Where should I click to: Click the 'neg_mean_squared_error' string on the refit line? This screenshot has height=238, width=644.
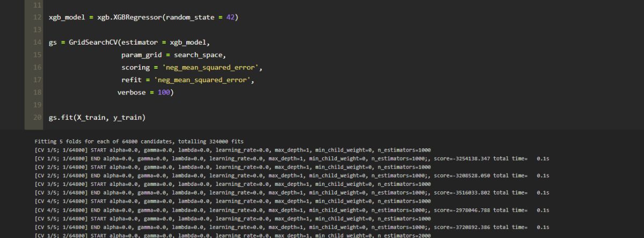[x=203, y=80]
